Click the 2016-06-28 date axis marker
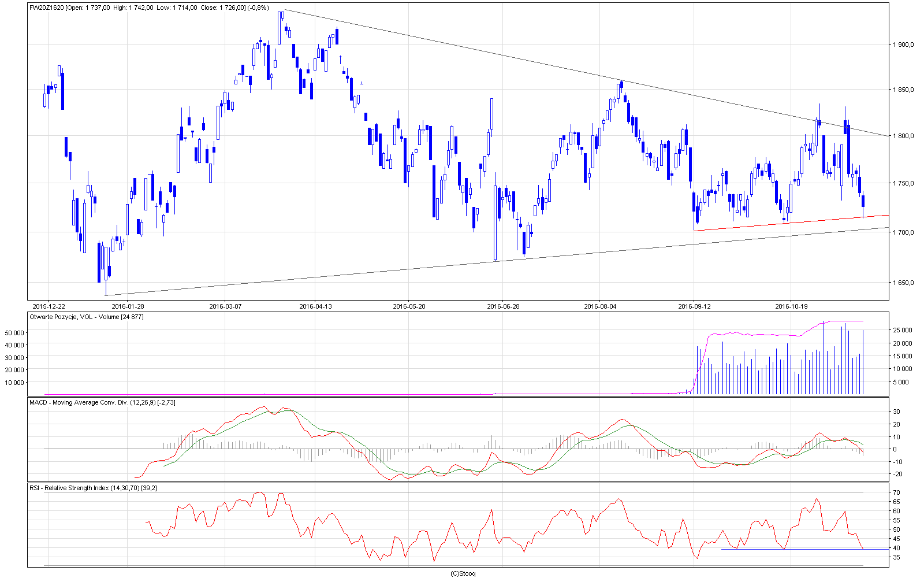Image resolution: width=924 pixels, height=578 pixels. [x=503, y=306]
